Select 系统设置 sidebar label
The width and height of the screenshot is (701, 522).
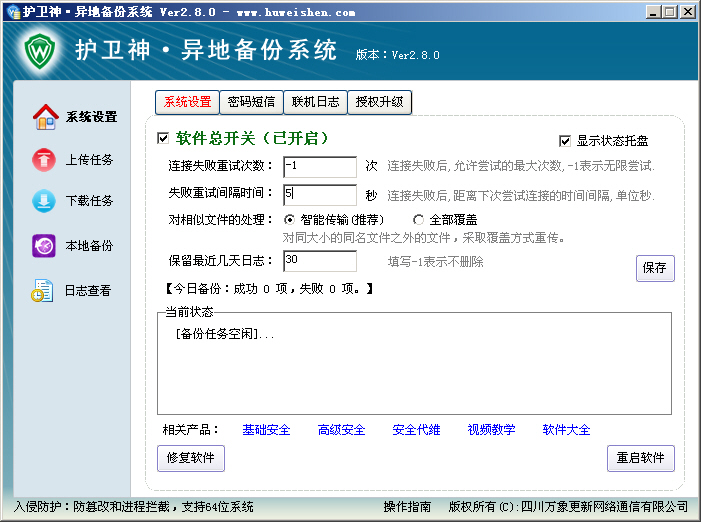point(91,117)
